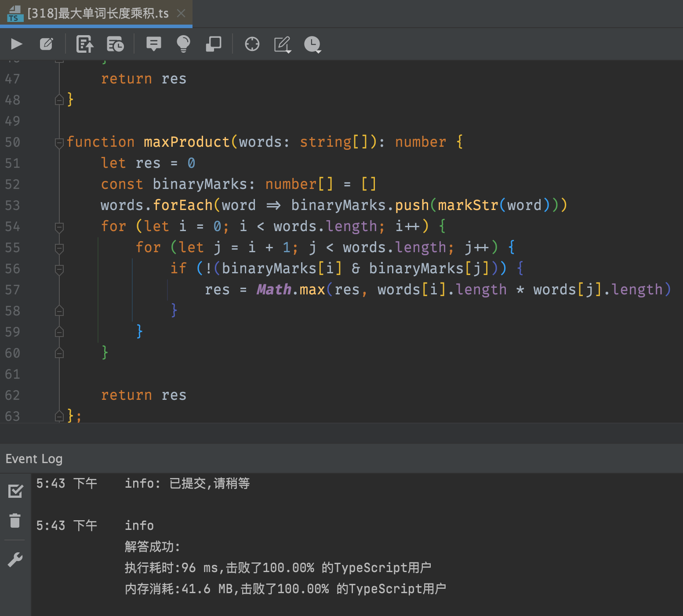Click binaryMarks[j] on line 56
The width and height of the screenshot is (683, 616).
coord(429,268)
